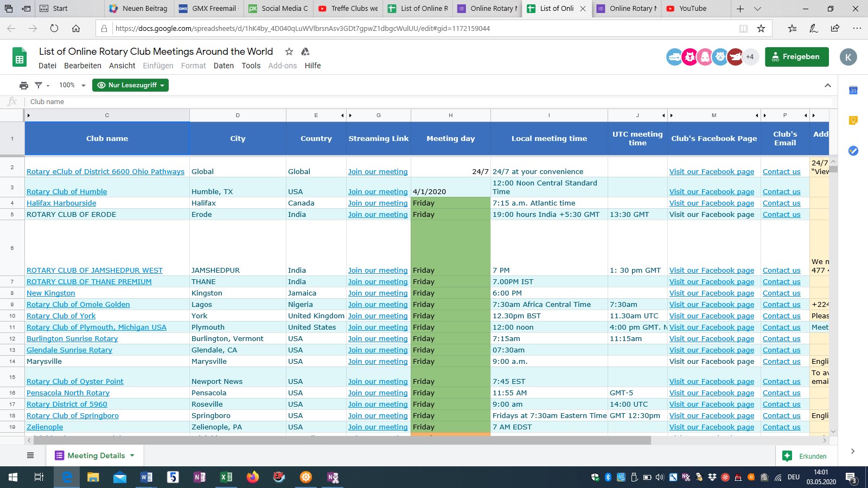Click the formula bar showing Club name
Screen dimensions: 868x488
[x=429, y=101]
